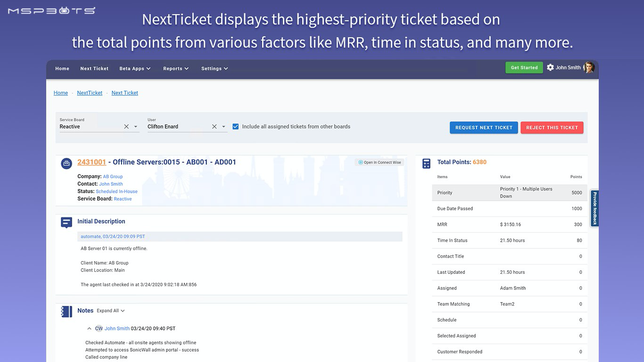
Task: Expand All notes dropdown
Action: coord(111,311)
